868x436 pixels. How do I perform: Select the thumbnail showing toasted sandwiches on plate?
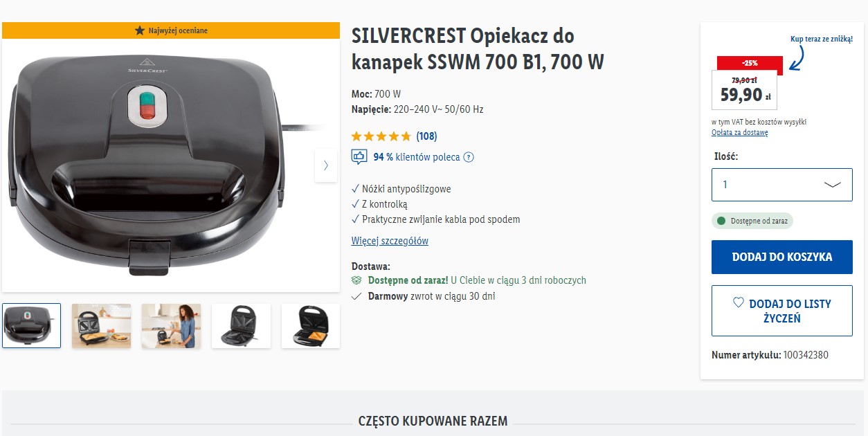101,325
